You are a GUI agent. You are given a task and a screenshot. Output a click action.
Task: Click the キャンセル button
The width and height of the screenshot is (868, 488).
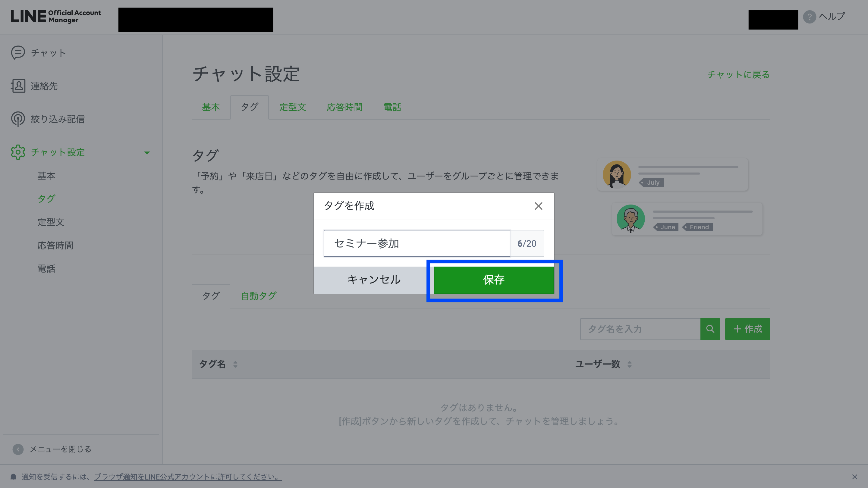(374, 280)
